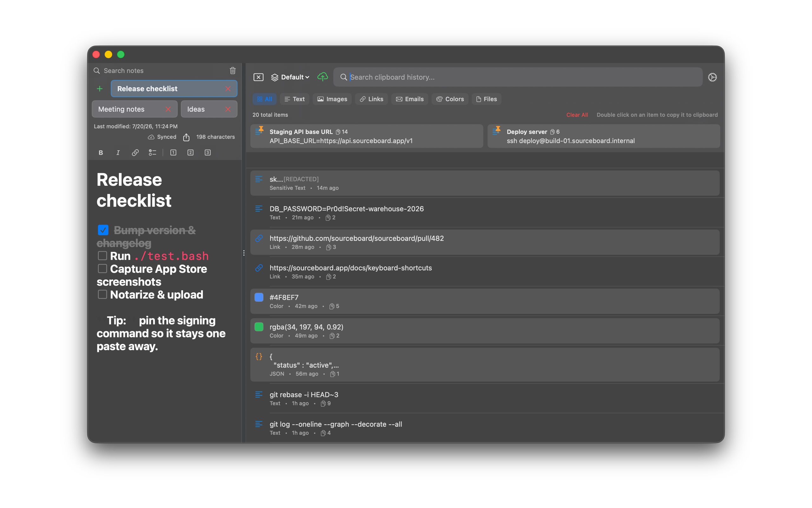
Task: Close the Meeting notes tab
Action: coord(168,109)
